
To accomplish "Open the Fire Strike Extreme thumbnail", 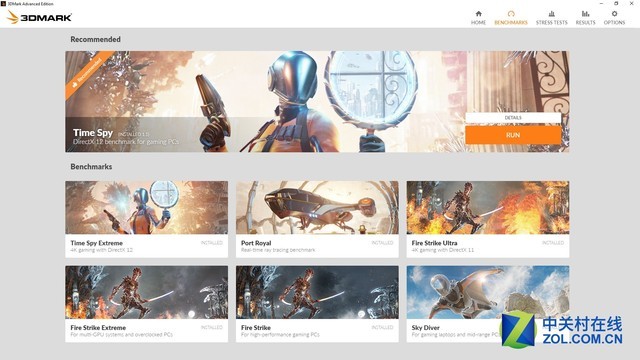I will point(147,292).
